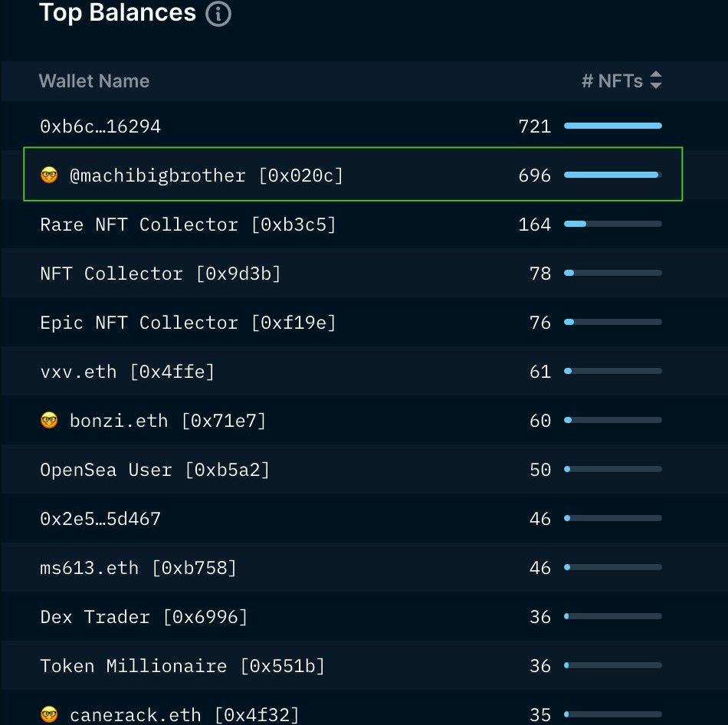Select ms613.eth [0xb758] wallet
Image resolution: width=728 pixels, height=725 pixels.
click(x=138, y=568)
